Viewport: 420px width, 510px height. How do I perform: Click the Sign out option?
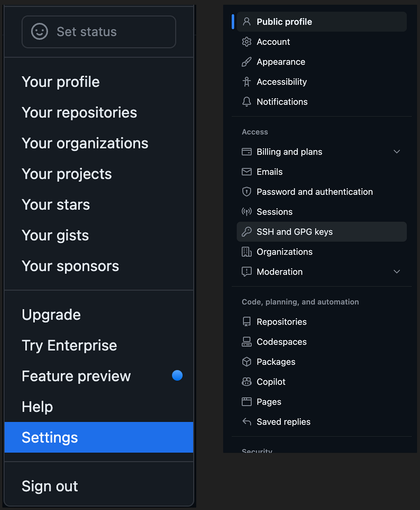pos(50,486)
